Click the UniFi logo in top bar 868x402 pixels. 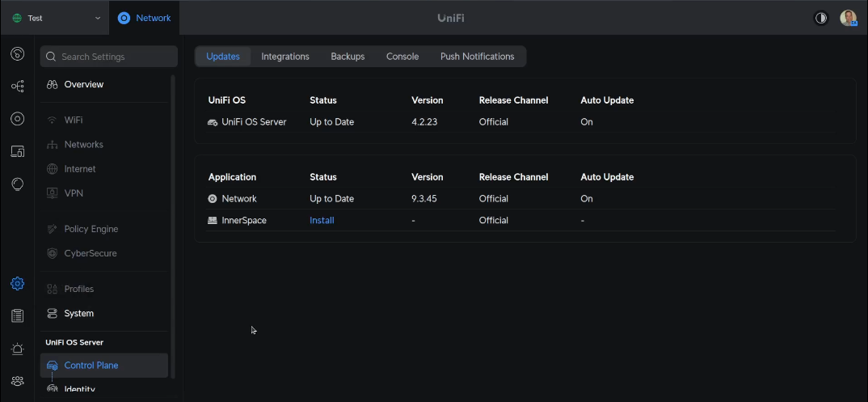(451, 18)
